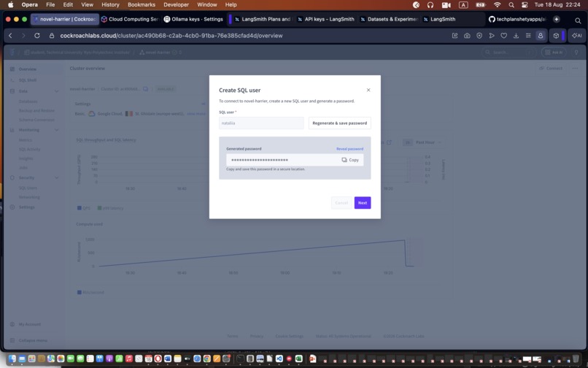588x368 pixels.
Task: Open the Developer menu
Action: point(177,5)
